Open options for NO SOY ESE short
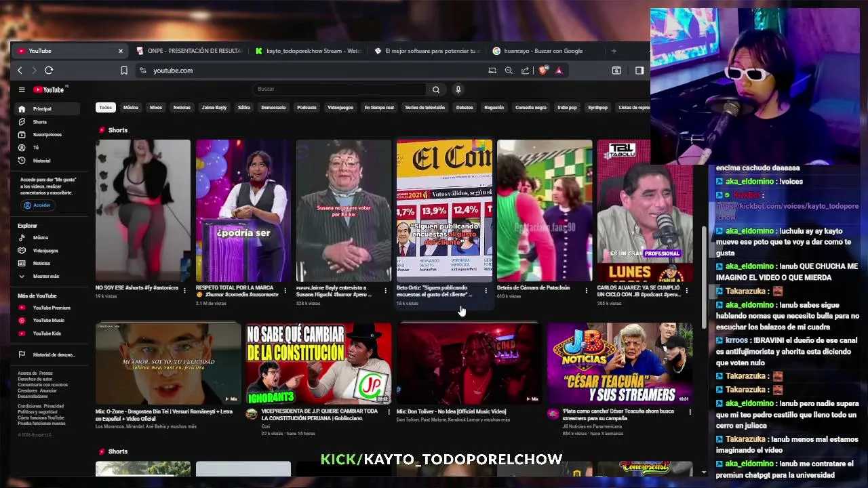 (x=184, y=290)
